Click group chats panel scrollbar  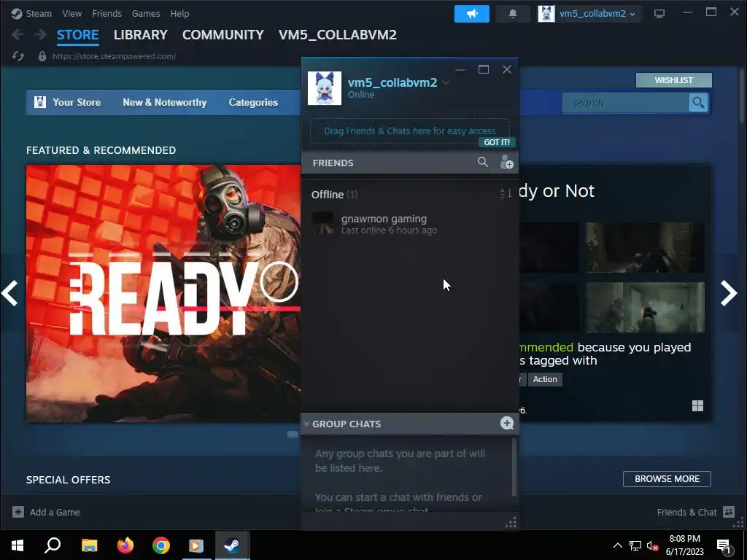pyautogui.click(x=514, y=467)
